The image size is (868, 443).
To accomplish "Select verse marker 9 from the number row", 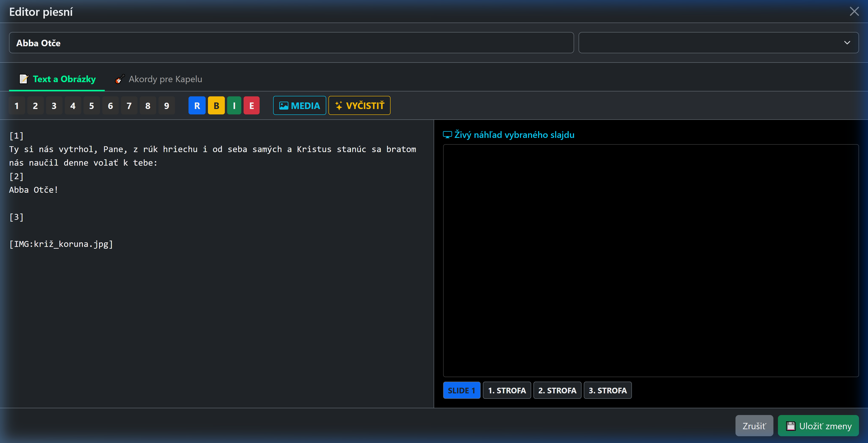I will coord(166,105).
